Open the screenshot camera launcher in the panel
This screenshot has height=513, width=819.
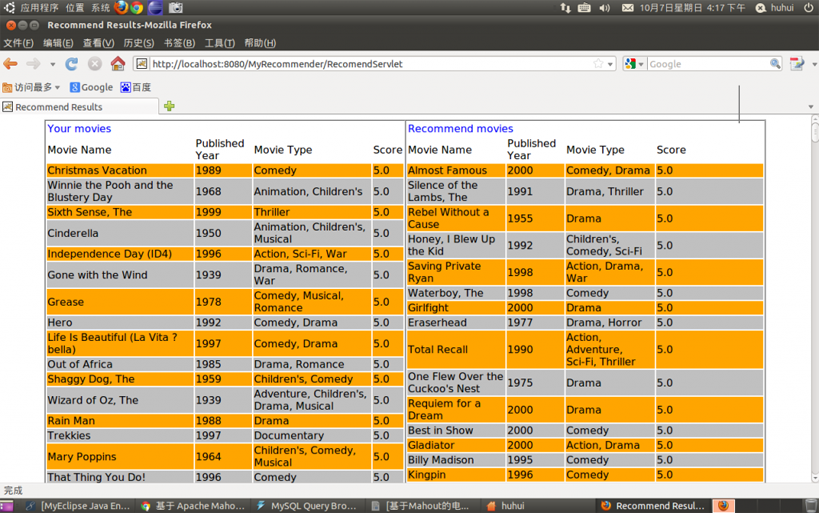point(176,7)
